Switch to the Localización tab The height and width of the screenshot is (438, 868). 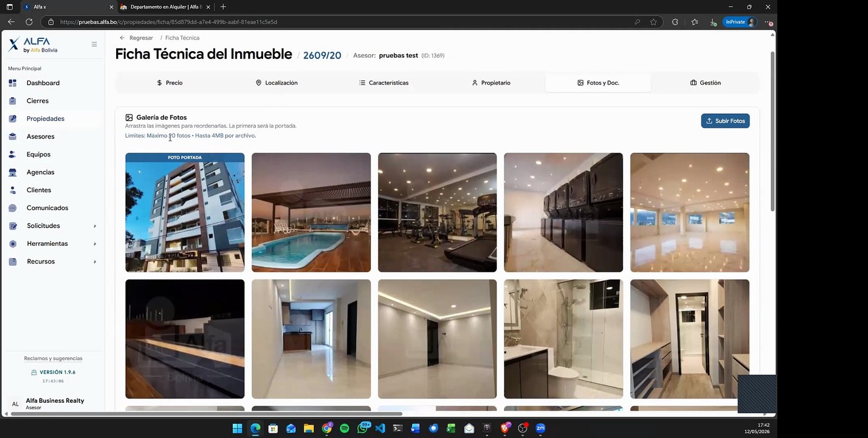point(277,83)
